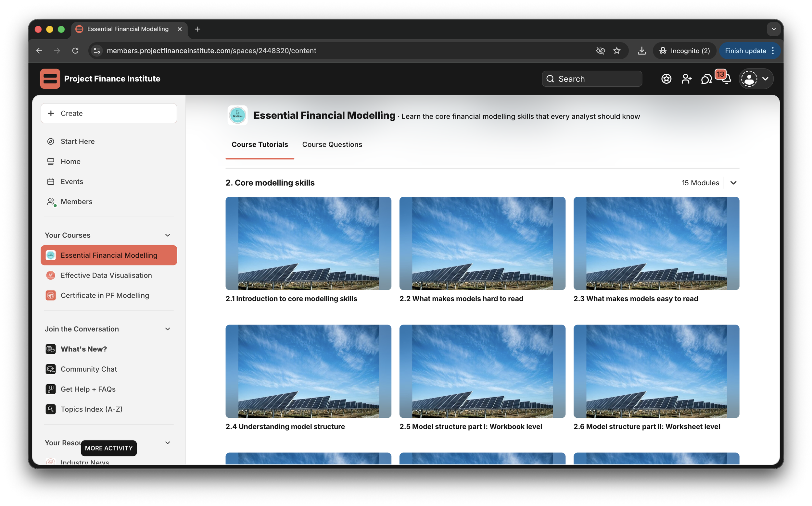This screenshot has height=506, width=812.
Task: Reload the page
Action: tap(75, 51)
